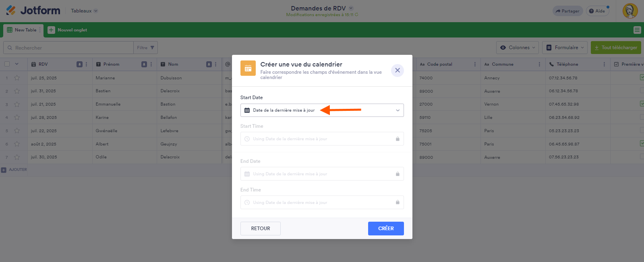Click the RETOUR button
The height and width of the screenshot is (262, 644).
[x=260, y=229]
